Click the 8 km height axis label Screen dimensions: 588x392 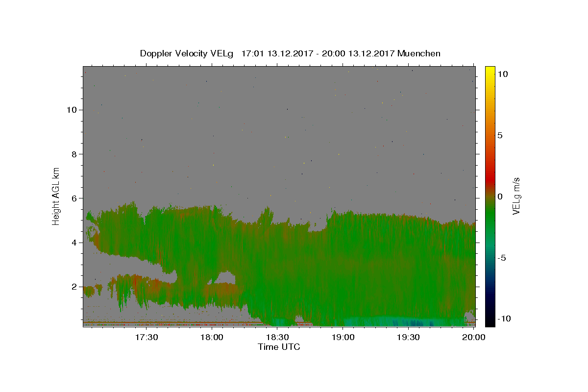click(x=75, y=154)
